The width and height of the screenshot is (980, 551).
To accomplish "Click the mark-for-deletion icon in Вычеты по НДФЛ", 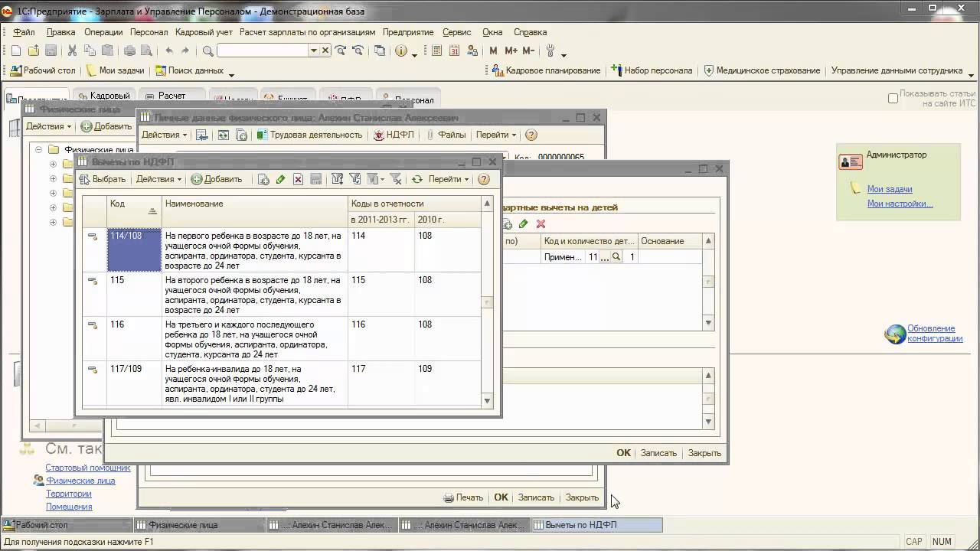I will click(x=299, y=179).
